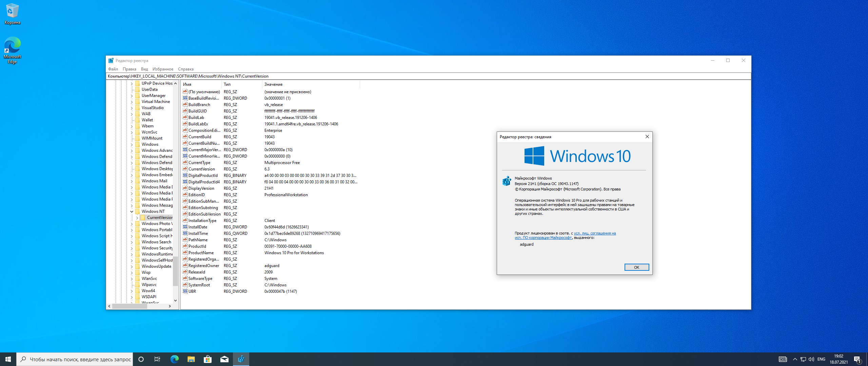Click the clock showing 19:02
868x366 pixels.
[x=839, y=359]
